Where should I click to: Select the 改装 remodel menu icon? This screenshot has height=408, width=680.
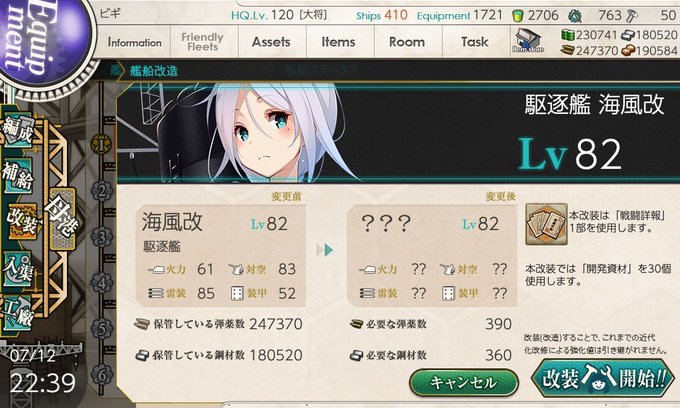[24, 221]
